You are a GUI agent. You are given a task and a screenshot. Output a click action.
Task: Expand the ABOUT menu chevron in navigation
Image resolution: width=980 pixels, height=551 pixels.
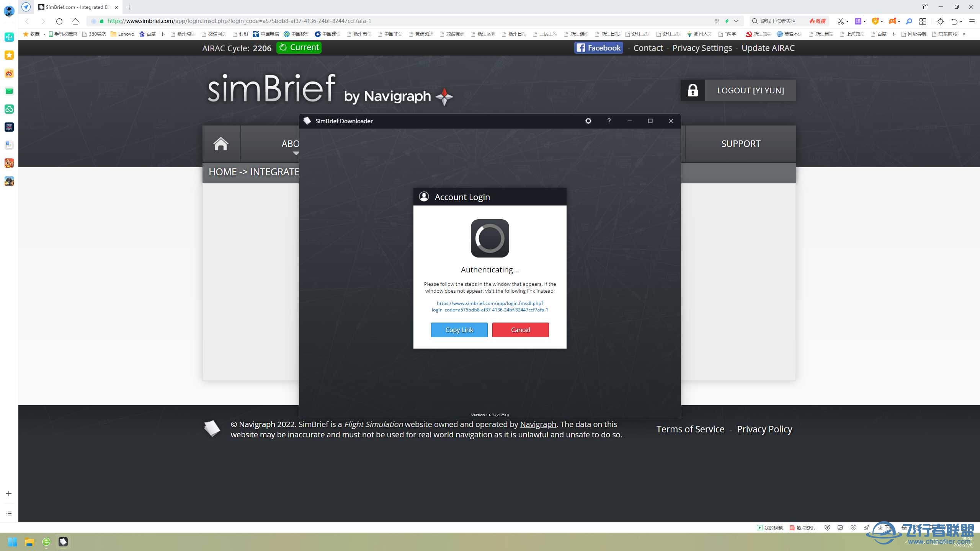(296, 153)
